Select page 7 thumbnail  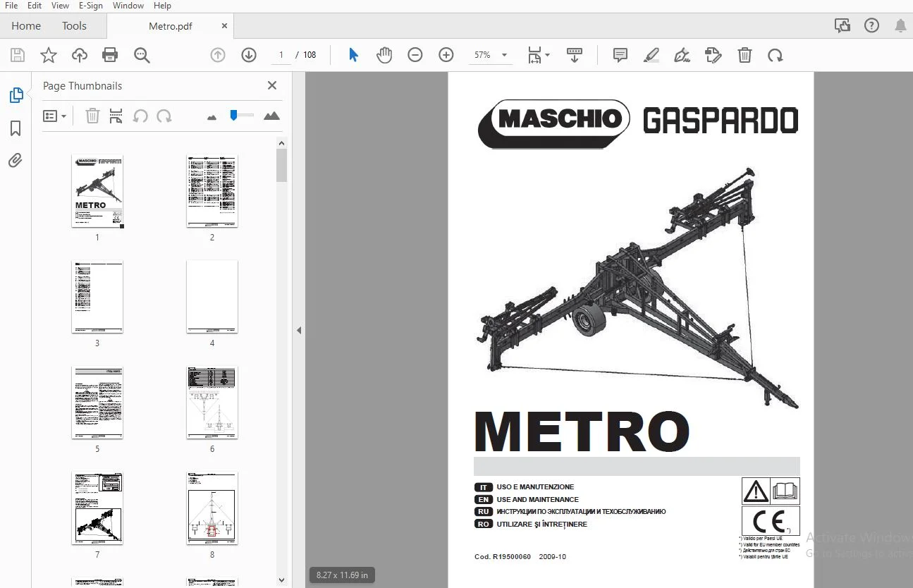[97, 508]
